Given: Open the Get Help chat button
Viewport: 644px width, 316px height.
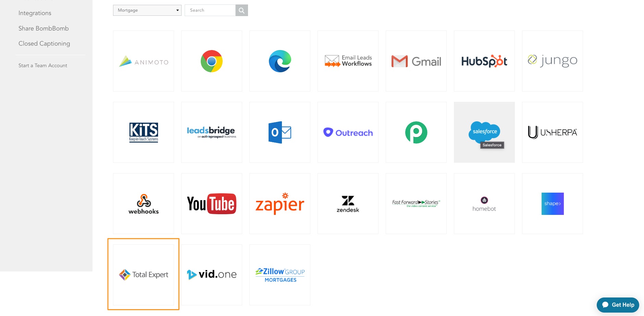Looking at the screenshot, I should tap(618, 305).
